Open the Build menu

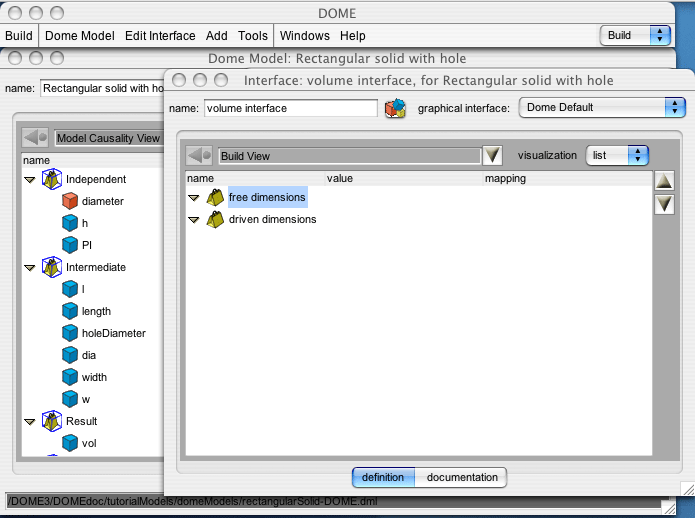tap(19, 35)
